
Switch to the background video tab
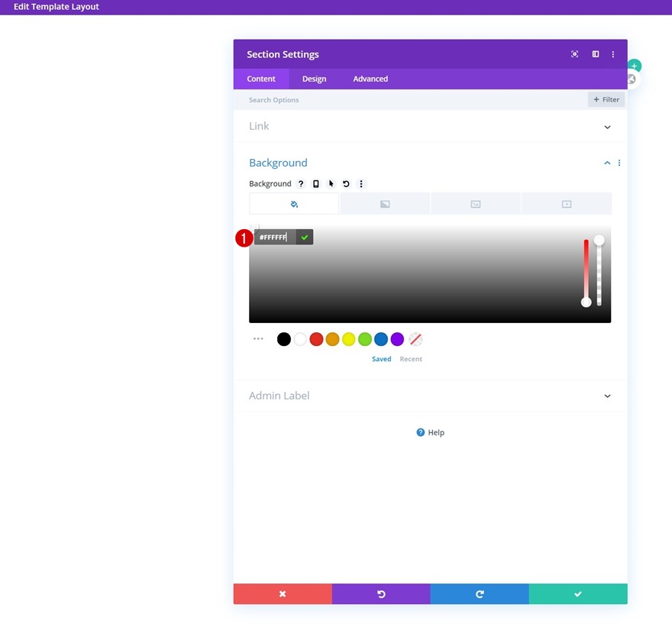pos(567,204)
